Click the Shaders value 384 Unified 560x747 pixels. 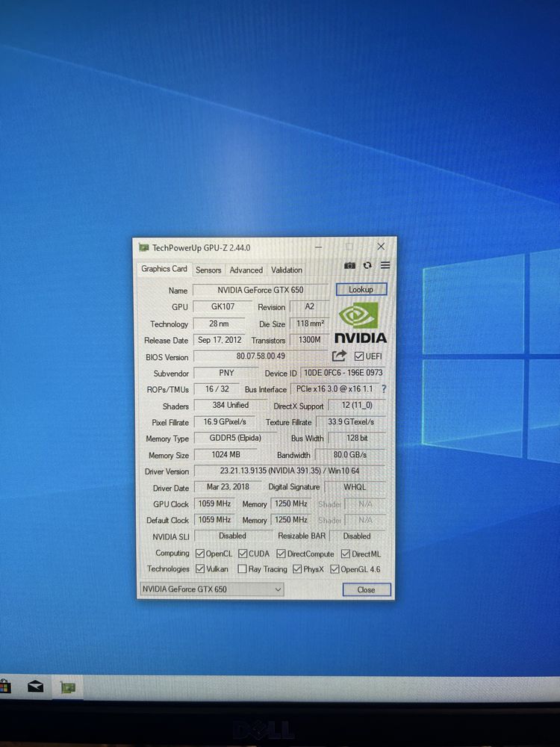click(x=231, y=405)
